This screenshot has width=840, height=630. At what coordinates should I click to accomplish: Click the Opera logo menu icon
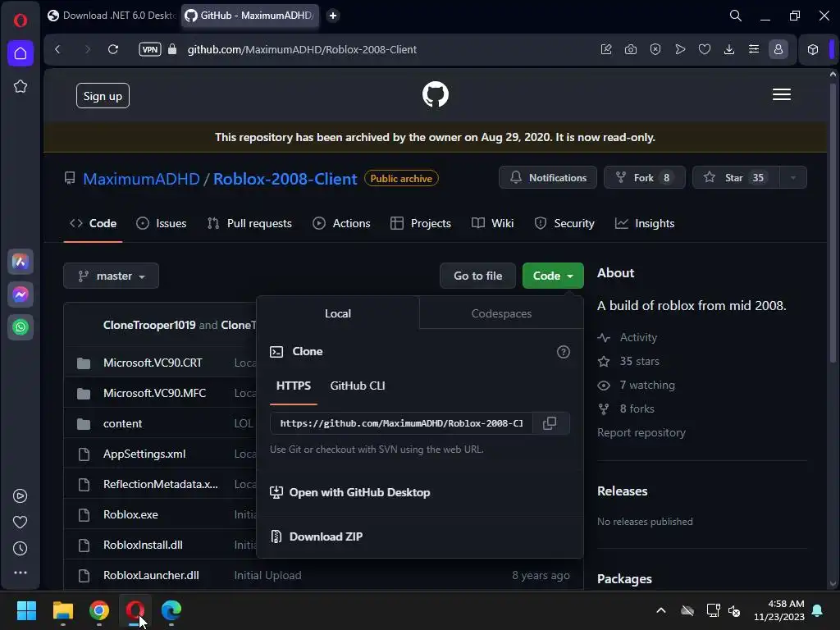(21, 21)
